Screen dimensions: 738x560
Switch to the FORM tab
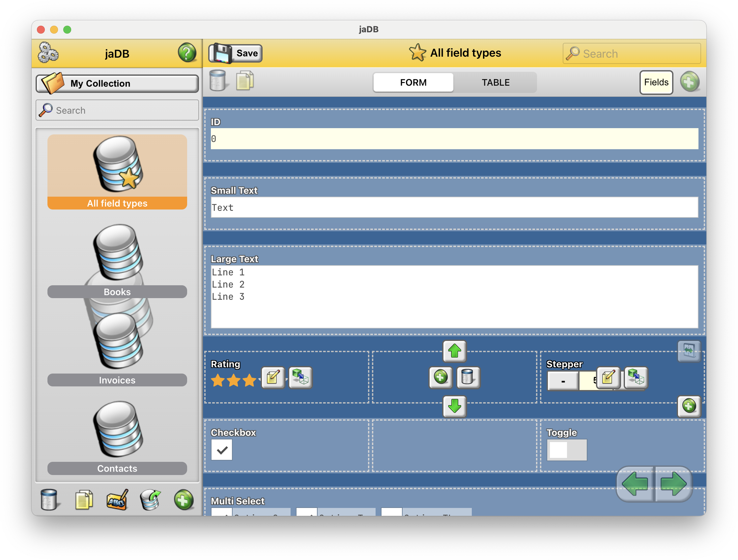pos(413,82)
